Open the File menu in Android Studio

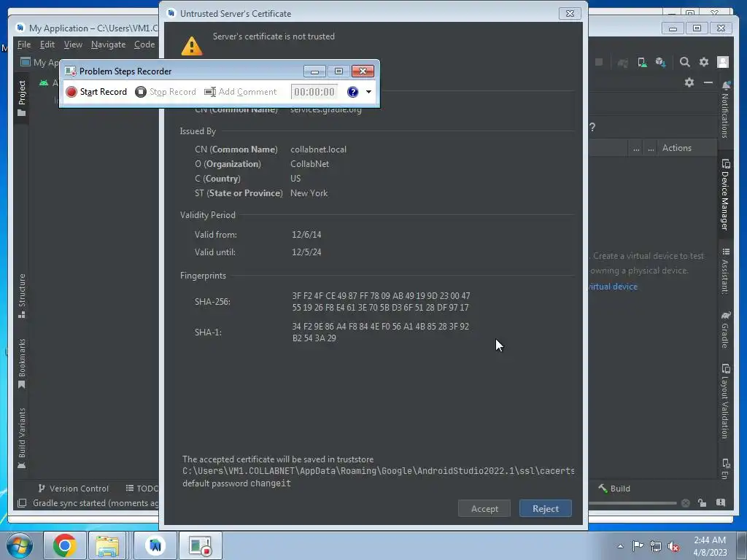tap(24, 44)
